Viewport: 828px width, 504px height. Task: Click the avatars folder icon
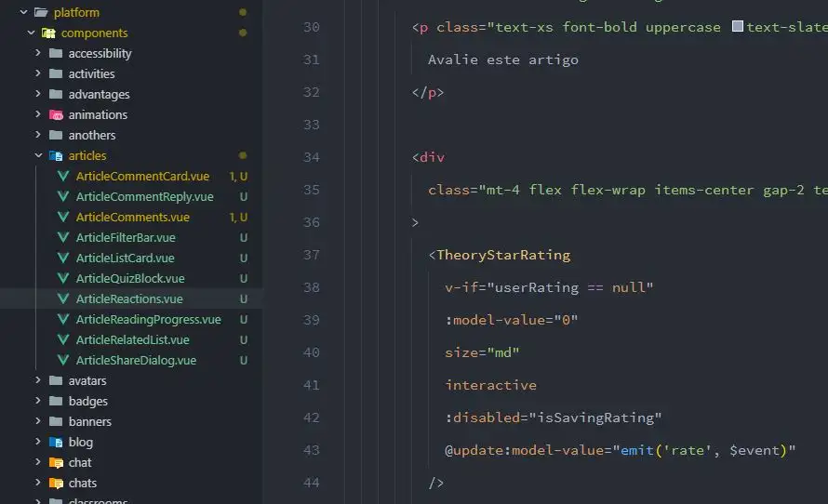[56, 380]
